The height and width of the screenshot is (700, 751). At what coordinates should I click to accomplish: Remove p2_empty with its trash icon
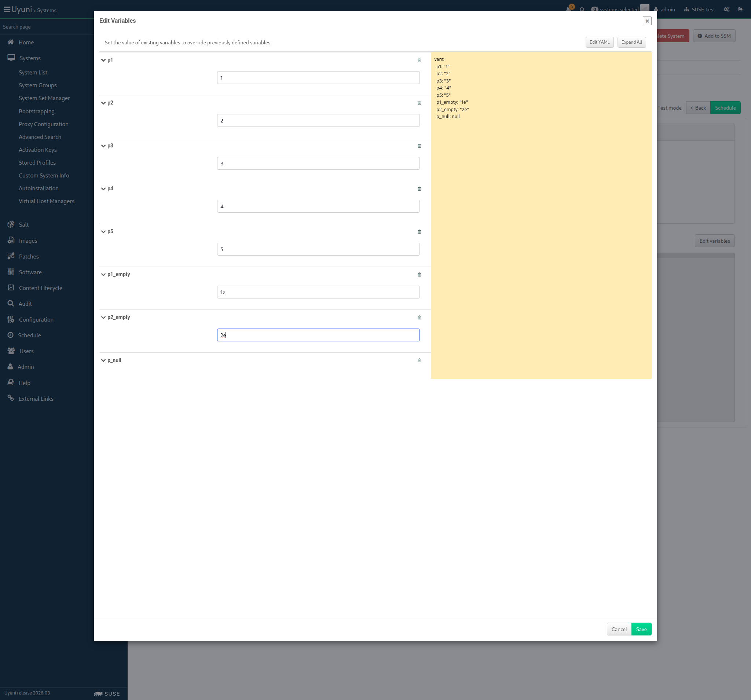click(420, 317)
